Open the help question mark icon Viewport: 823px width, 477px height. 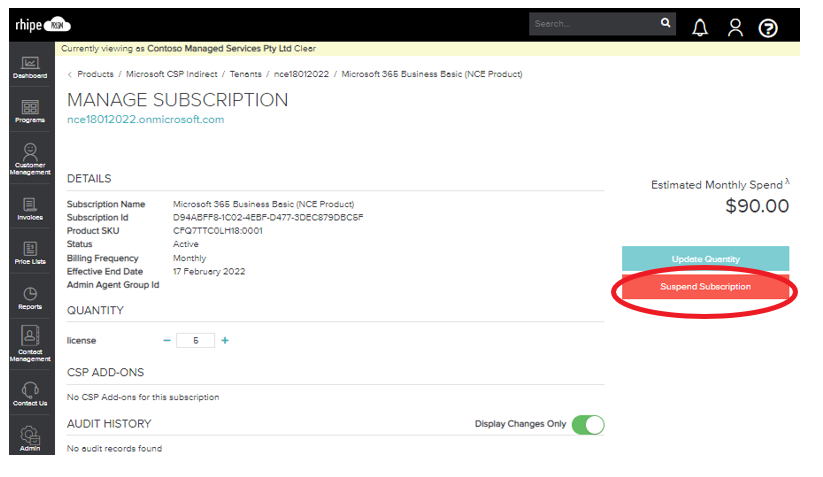pos(768,28)
